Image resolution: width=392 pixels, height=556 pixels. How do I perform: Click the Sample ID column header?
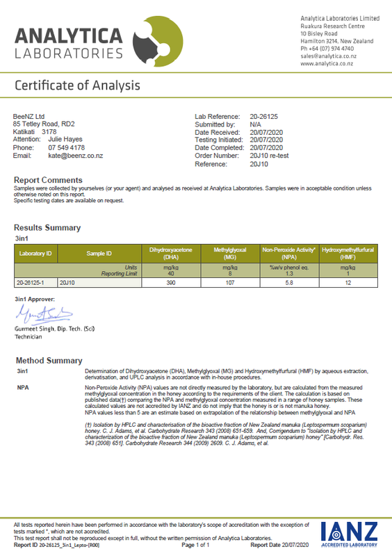(99, 254)
